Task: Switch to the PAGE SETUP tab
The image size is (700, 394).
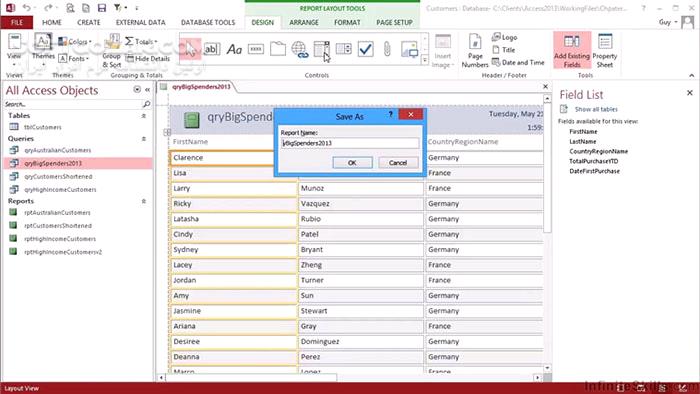Action: coord(394,22)
